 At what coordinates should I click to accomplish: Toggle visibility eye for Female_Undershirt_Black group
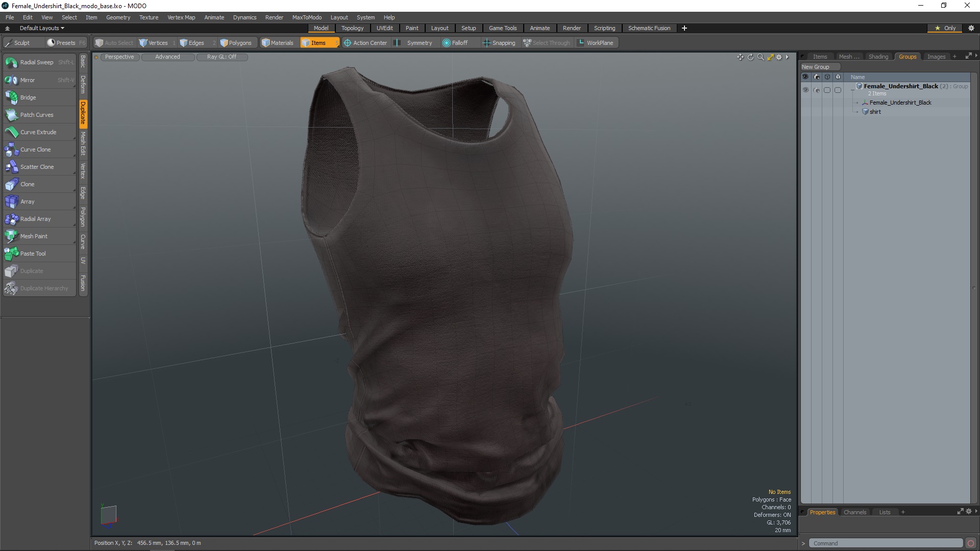click(x=805, y=90)
